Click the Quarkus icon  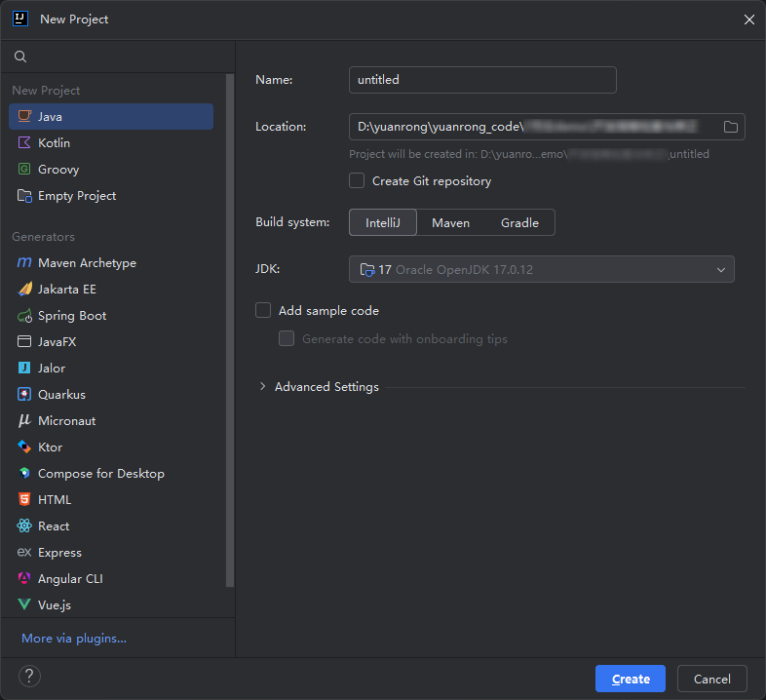pyautogui.click(x=24, y=395)
